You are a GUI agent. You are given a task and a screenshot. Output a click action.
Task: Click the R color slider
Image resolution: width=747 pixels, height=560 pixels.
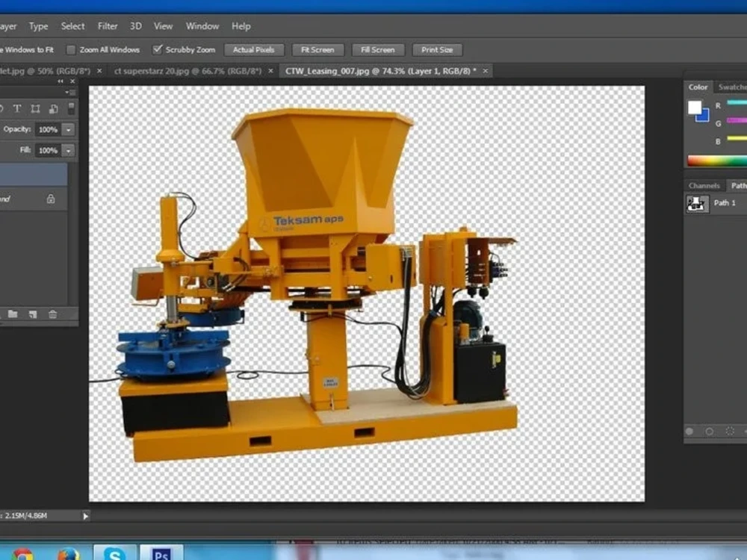pos(737,102)
